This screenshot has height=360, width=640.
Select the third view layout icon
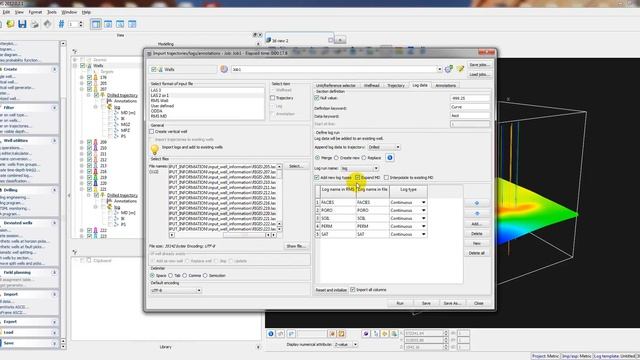click(x=120, y=24)
